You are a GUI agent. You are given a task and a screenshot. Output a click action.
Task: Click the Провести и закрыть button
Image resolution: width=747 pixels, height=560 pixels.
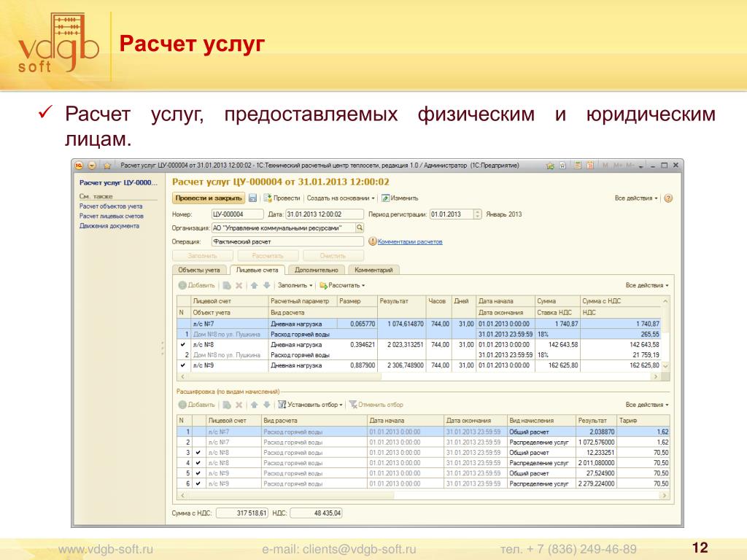point(209,198)
